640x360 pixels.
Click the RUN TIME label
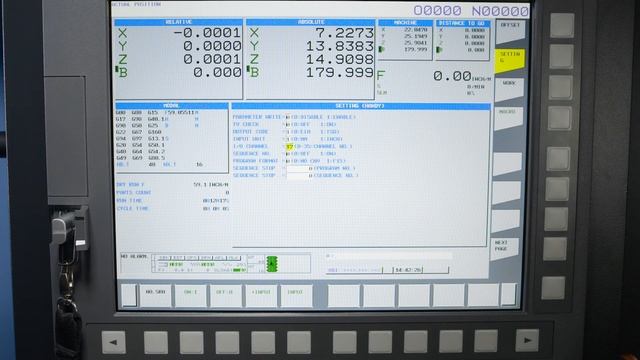129,201
